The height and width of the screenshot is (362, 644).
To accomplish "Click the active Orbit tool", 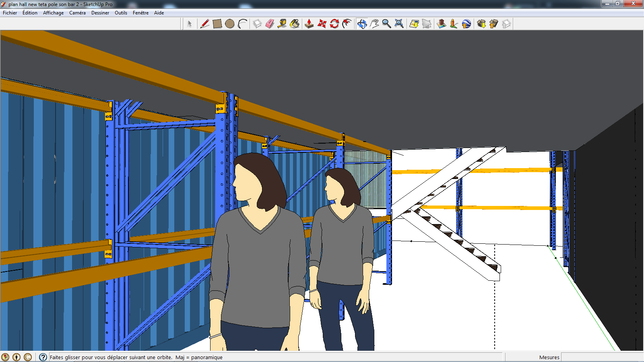I will click(362, 24).
